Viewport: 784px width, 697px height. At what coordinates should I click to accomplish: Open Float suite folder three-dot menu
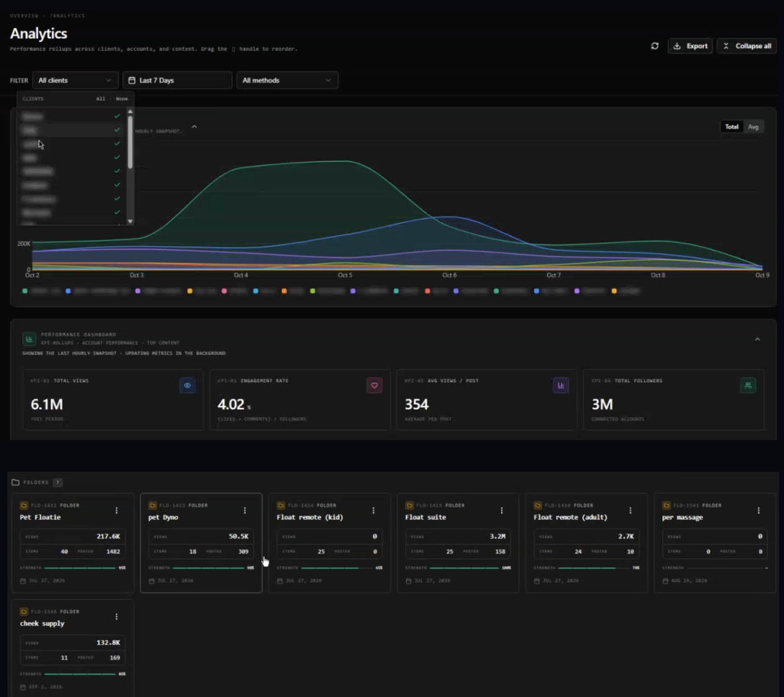(502, 511)
